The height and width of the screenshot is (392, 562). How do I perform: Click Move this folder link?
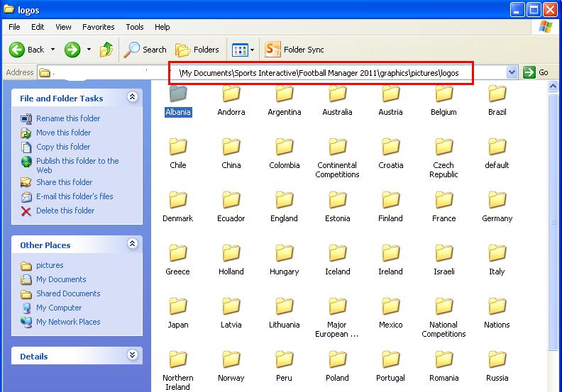pos(63,133)
